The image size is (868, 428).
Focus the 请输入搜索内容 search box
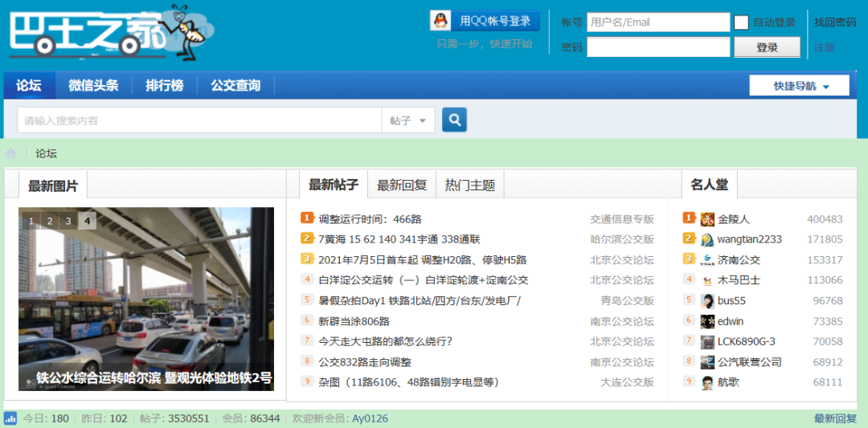tap(200, 120)
